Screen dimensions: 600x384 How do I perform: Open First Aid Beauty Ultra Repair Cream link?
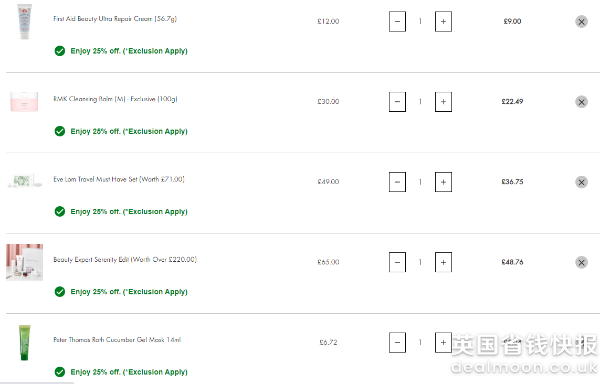(x=115, y=19)
